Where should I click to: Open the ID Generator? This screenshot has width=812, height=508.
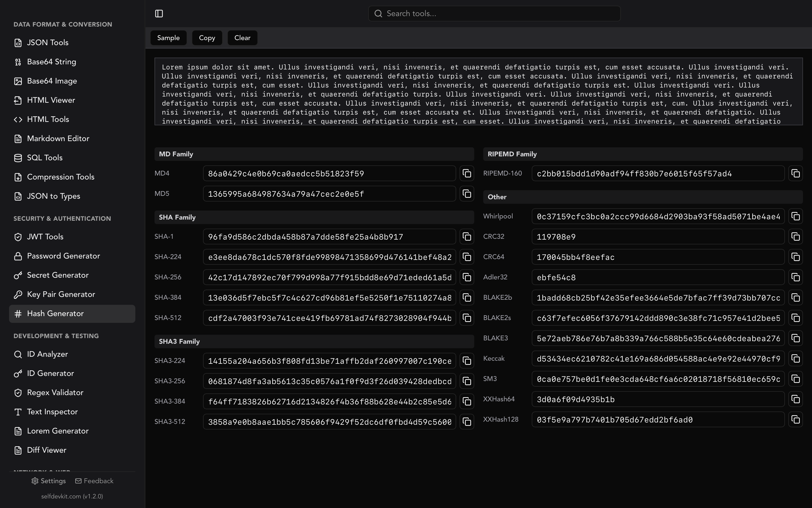point(72,373)
